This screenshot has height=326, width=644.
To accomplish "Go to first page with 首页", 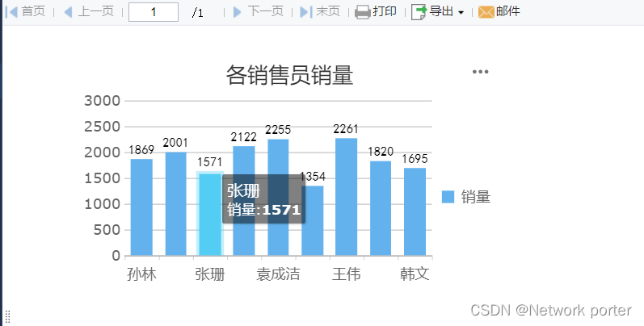I will [x=26, y=11].
